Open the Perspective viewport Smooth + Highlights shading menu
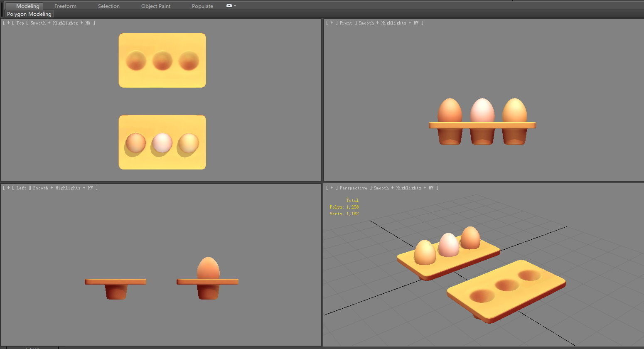 [403, 188]
